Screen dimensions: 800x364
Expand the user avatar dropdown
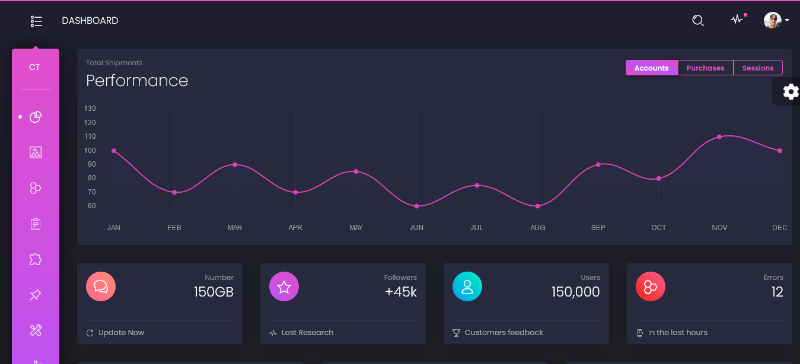tap(776, 20)
